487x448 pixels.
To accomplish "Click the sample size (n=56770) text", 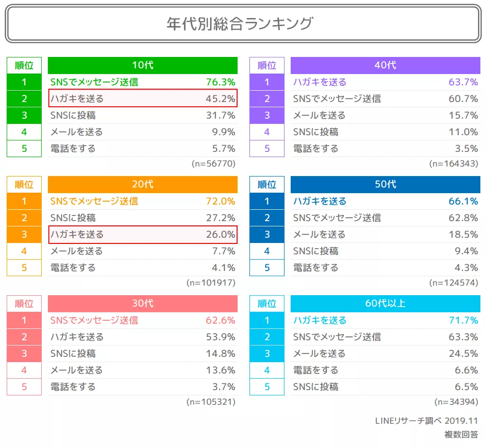I will 213,164.
